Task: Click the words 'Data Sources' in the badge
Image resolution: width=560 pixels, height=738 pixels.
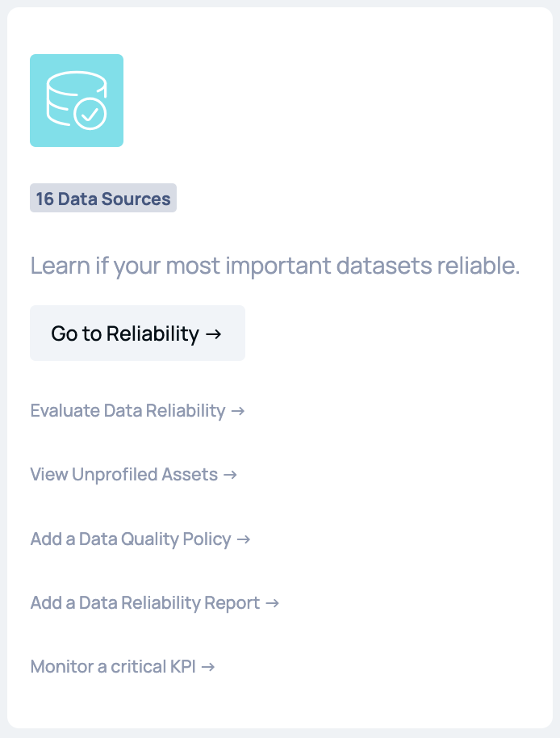Action: [x=115, y=199]
